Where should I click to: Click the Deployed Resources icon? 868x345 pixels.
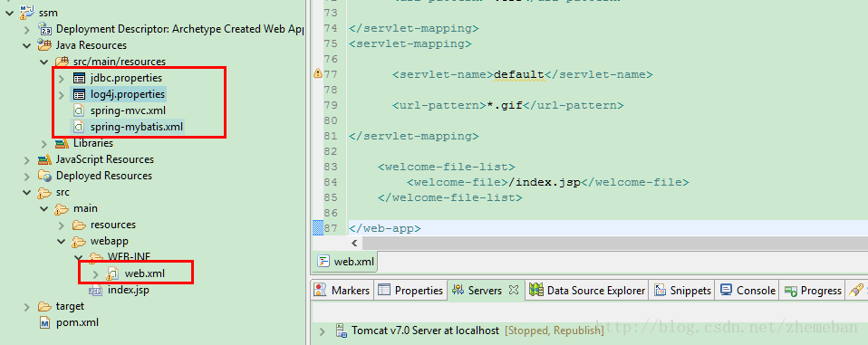(x=44, y=176)
